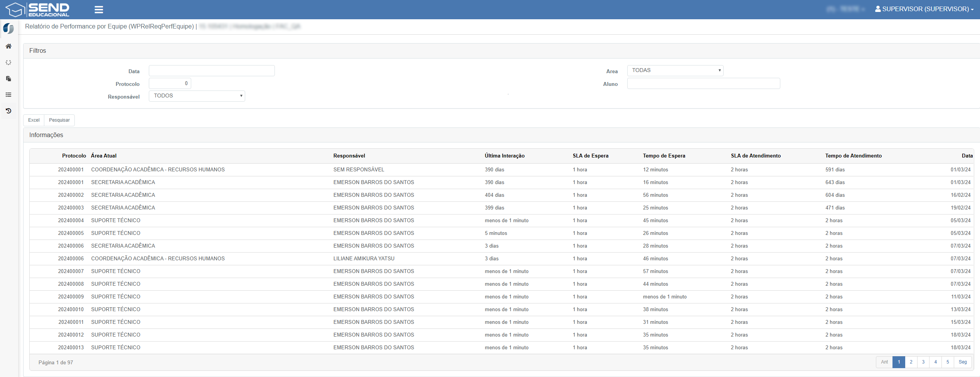Focus the Protocolo input field
The width and height of the screenshot is (980, 377).
pos(170,84)
